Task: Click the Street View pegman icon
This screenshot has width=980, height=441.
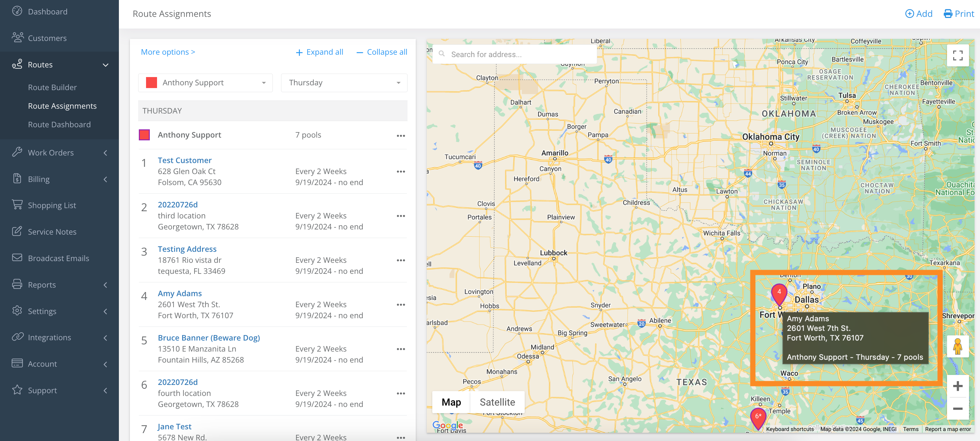Action: coord(958,346)
